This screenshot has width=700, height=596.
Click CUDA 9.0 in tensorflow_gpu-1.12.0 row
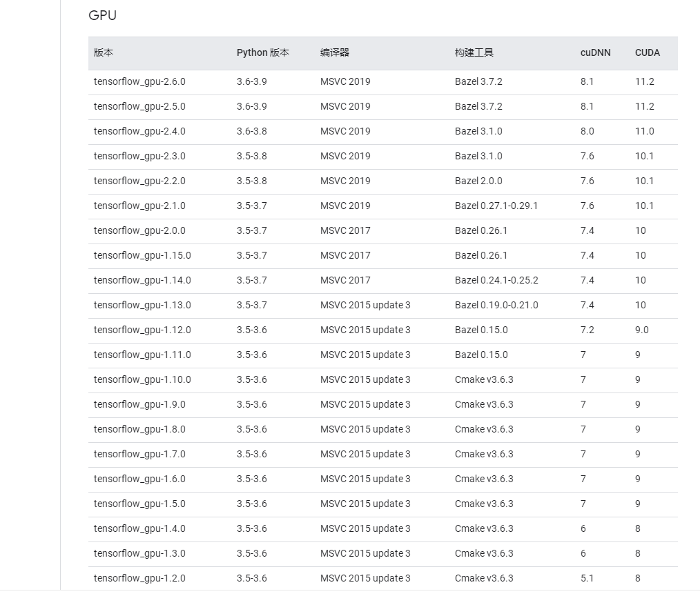[x=642, y=330]
